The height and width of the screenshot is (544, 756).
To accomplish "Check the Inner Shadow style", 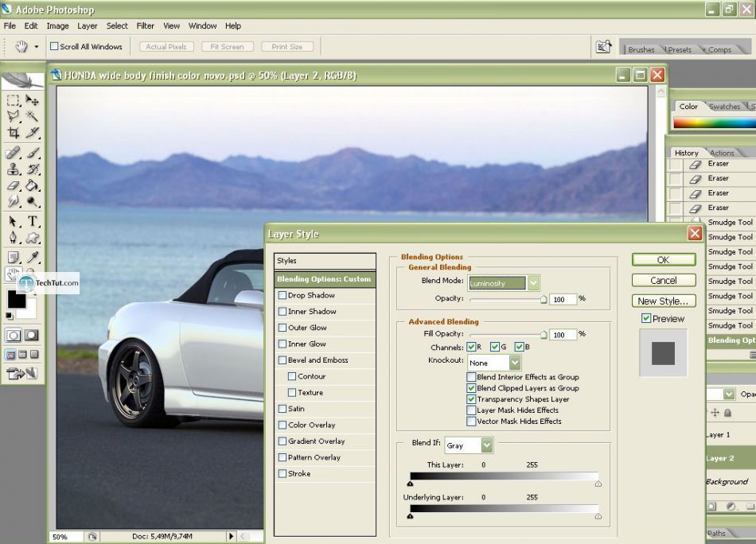I will pyautogui.click(x=283, y=311).
